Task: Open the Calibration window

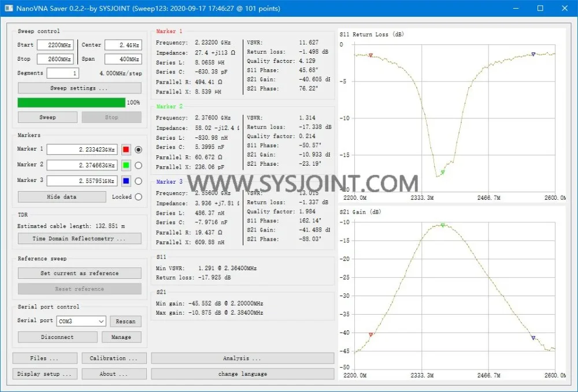Action: click(114, 358)
